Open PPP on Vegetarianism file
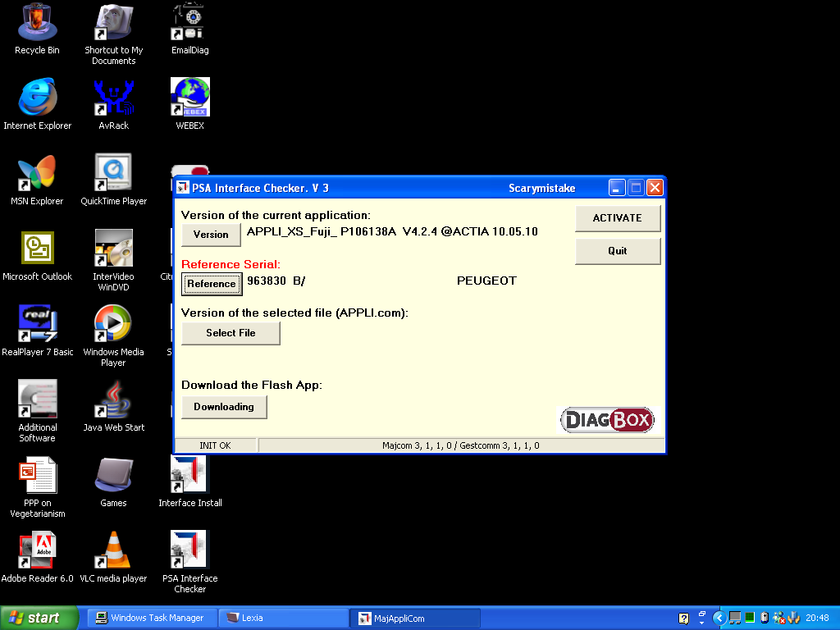840x630 pixels. coord(37,487)
